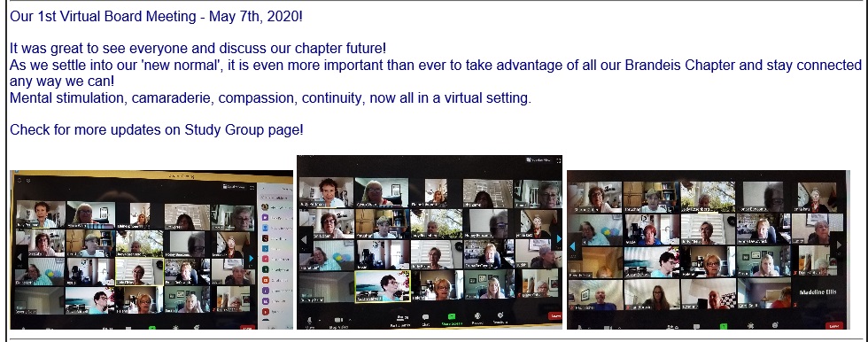
Task: Click the Record icon in the middle photo
Action: 477,316
